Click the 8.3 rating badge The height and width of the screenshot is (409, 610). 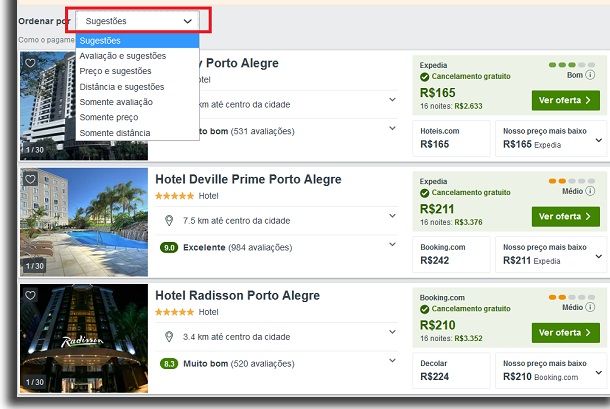coord(169,364)
